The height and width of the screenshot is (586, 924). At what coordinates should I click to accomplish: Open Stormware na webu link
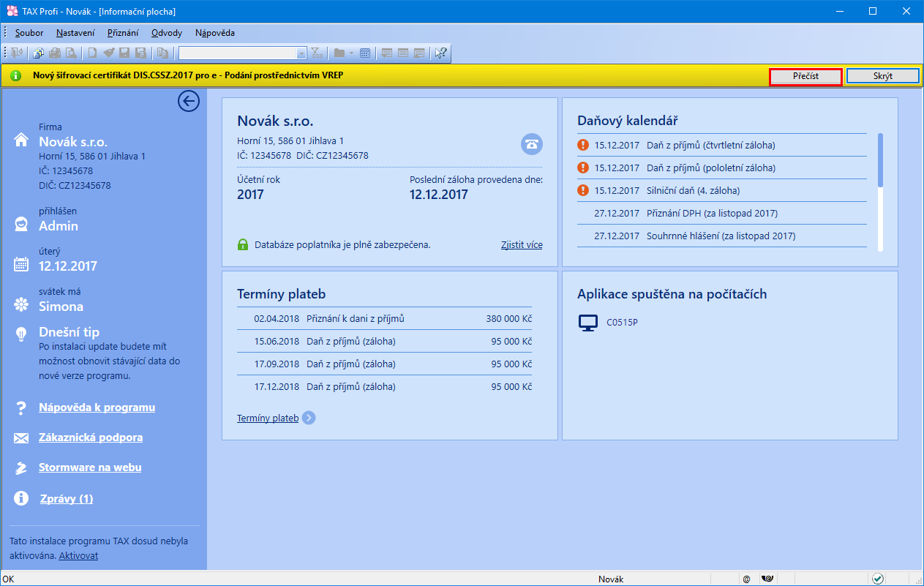(90, 467)
